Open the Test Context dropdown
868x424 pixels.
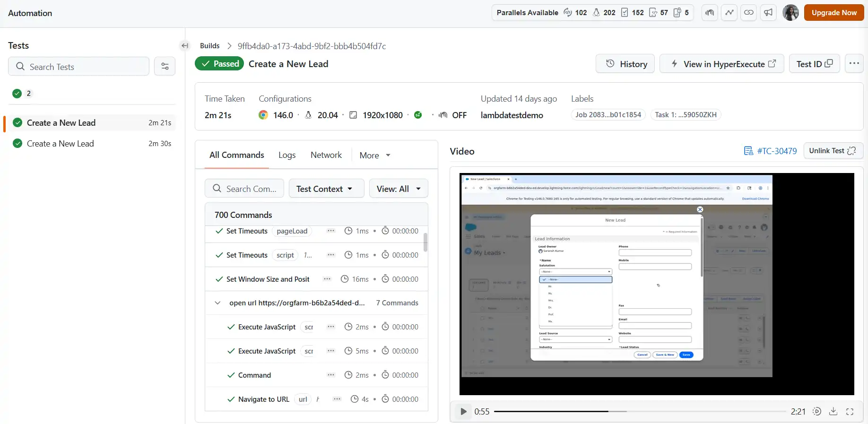(x=326, y=188)
